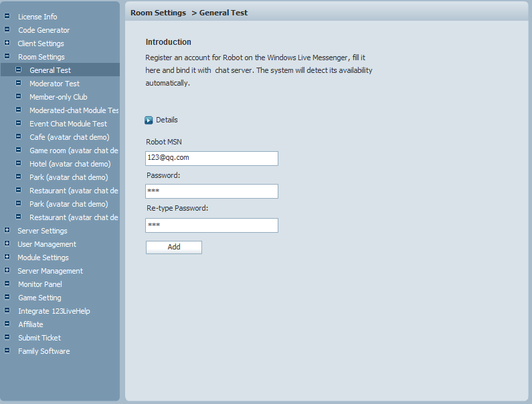Click into the Re-type Password field

(x=211, y=225)
